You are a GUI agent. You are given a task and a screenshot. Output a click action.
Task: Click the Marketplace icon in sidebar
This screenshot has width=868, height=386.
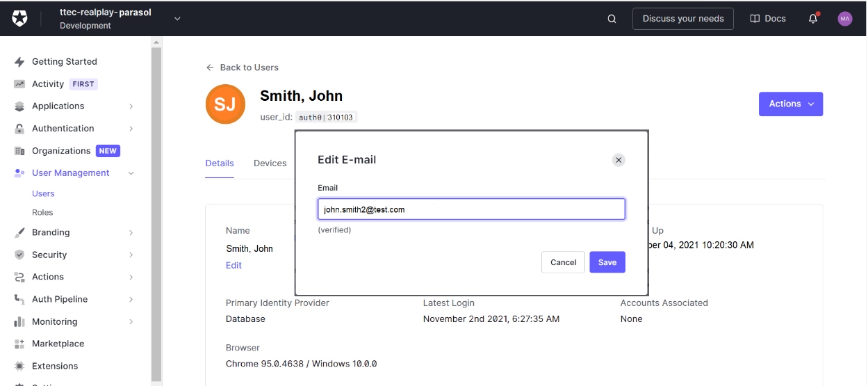[x=19, y=344]
